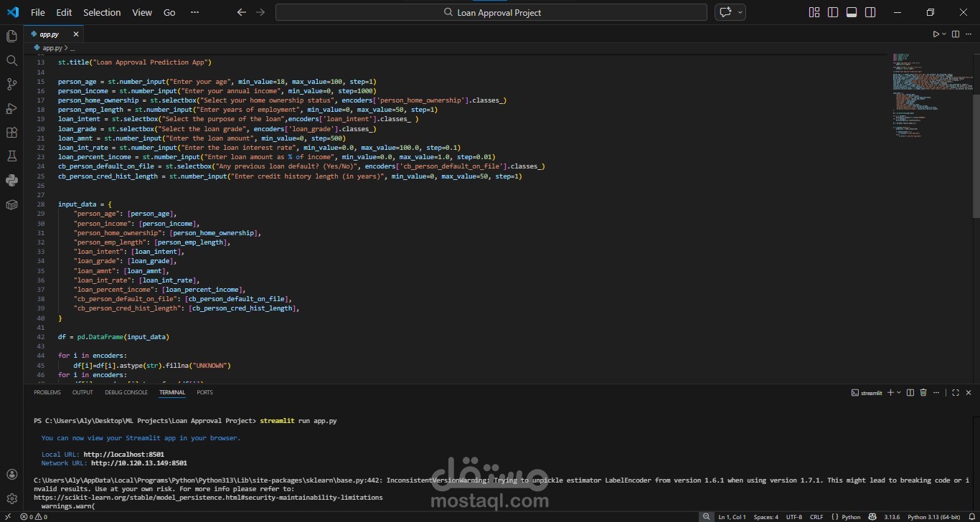Open the Extensions view
Screen dimensions: 980x522
click(x=11, y=133)
